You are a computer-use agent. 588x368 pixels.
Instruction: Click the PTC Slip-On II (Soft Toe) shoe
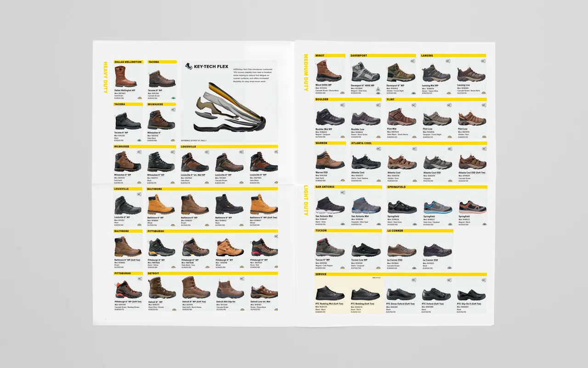[x=471, y=295]
